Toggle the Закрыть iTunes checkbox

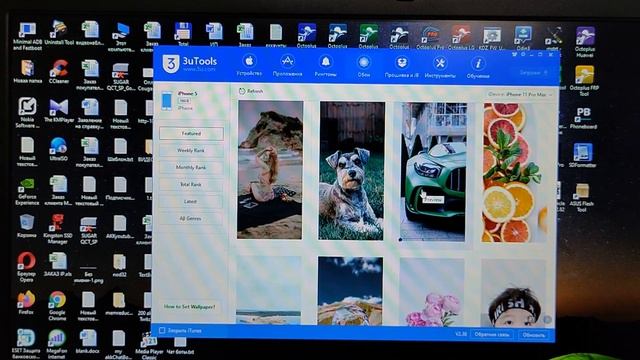[162, 330]
